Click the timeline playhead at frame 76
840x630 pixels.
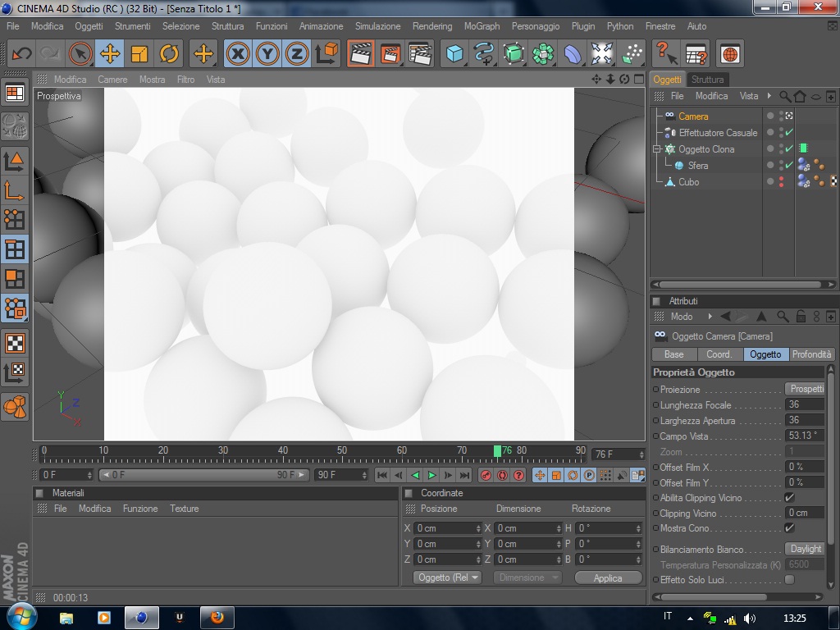coord(497,450)
